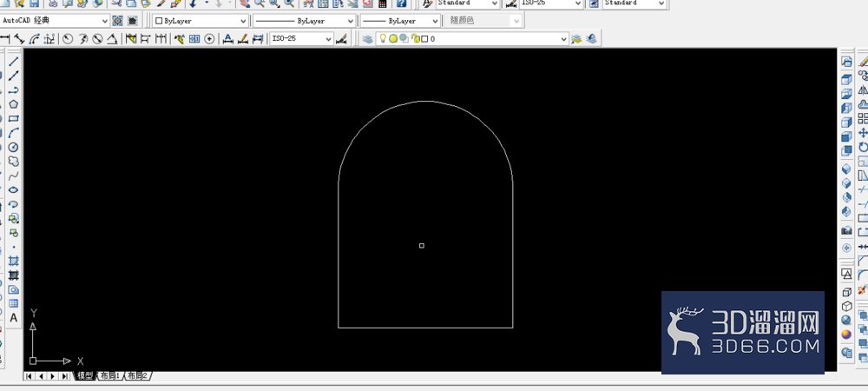This screenshot has width=868, height=391.
Task: Choose the Rectangle tool
Action: (14, 118)
